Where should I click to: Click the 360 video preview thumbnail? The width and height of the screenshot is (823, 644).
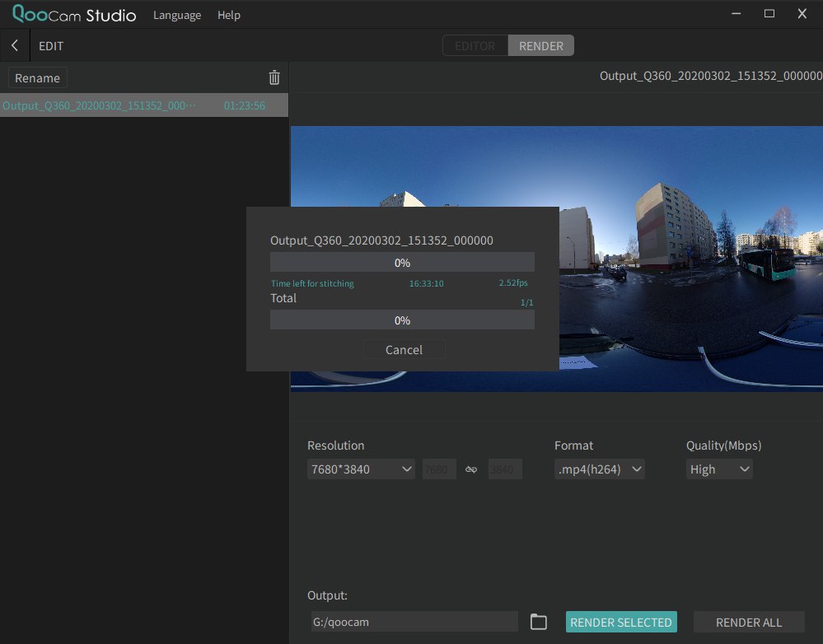(x=557, y=259)
